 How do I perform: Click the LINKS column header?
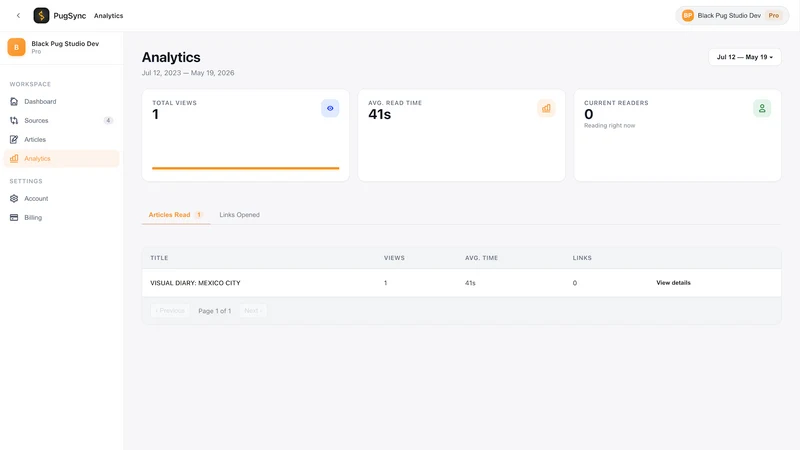click(x=582, y=258)
